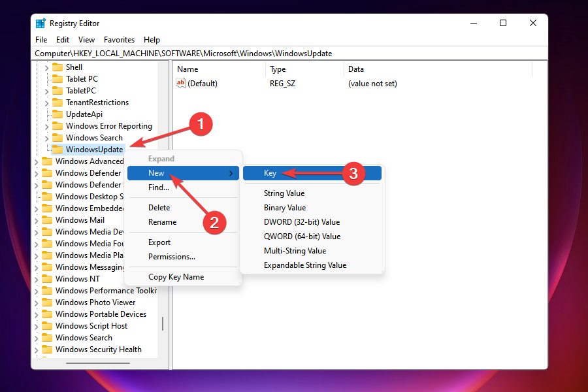The image size is (588, 392).
Task: Click the tree pane horizontal scrollbar
Action: coord(98,363)
